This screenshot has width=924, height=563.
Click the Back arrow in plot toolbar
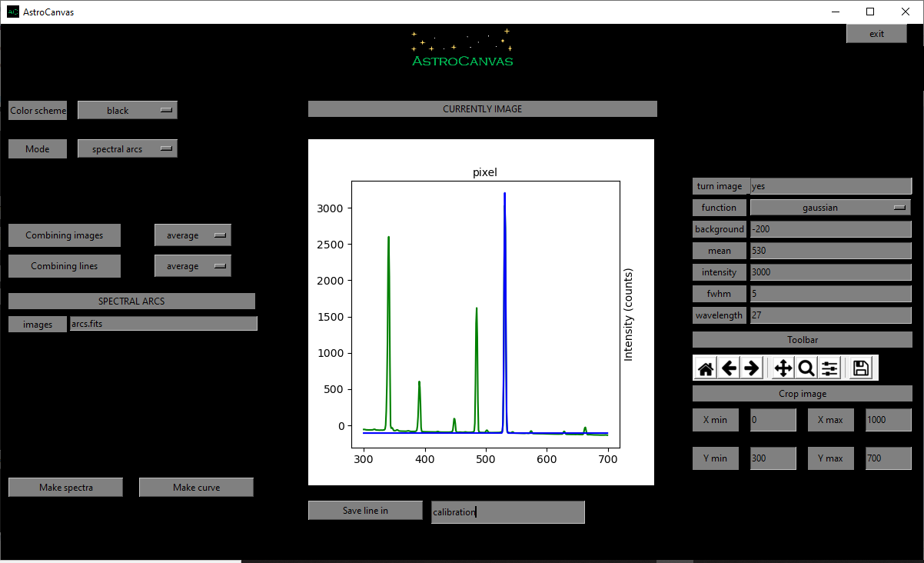tap(729, 368)
